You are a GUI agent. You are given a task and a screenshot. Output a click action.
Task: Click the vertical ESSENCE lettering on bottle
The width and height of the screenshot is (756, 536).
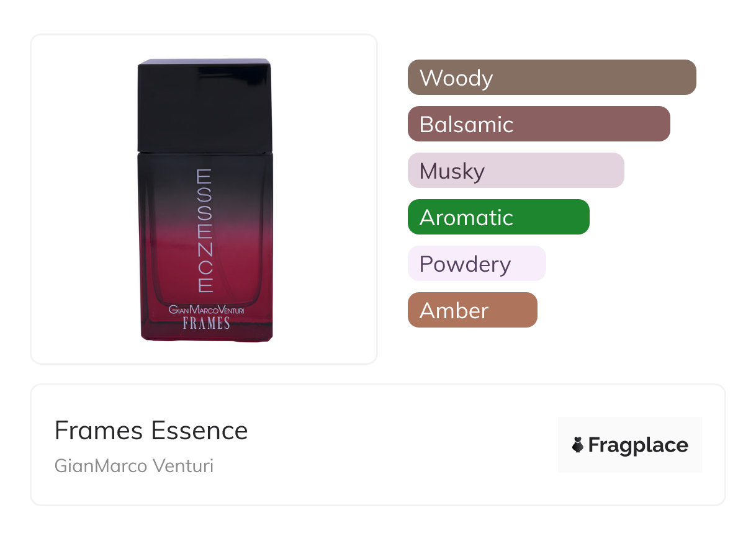(x=205, y=231)
